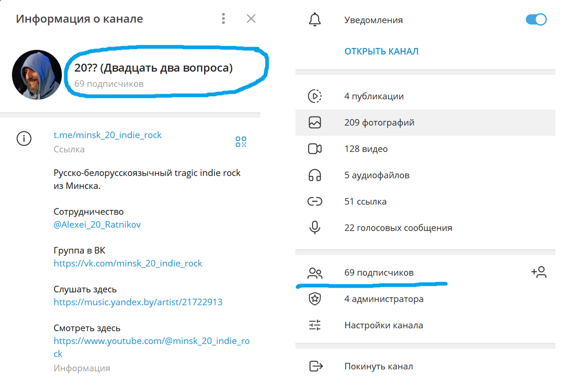This screenshot has height=392, width=566.
Task: Open the 128 видео section
Action: click(x=315, y=149)
